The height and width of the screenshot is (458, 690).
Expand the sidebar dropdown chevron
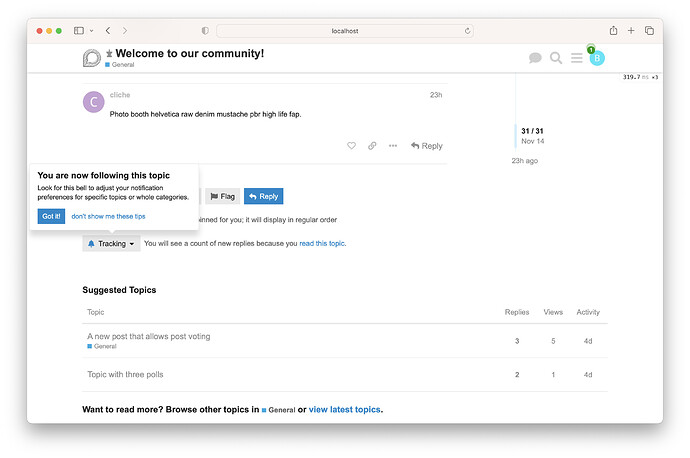(92, 31)
